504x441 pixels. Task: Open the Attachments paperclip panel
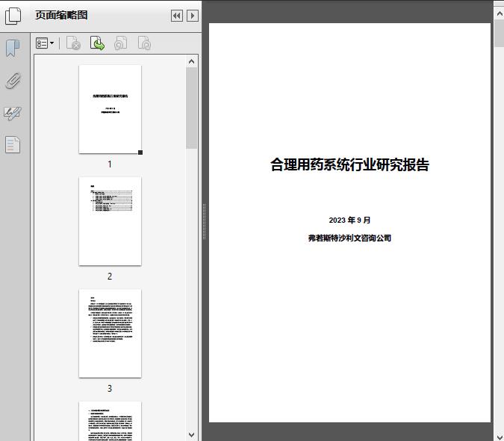(13, 81)
